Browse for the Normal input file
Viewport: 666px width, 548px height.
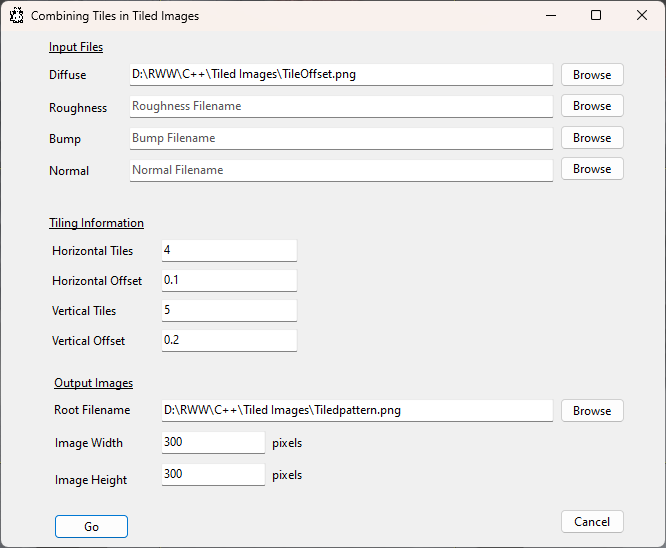[592, 169]
